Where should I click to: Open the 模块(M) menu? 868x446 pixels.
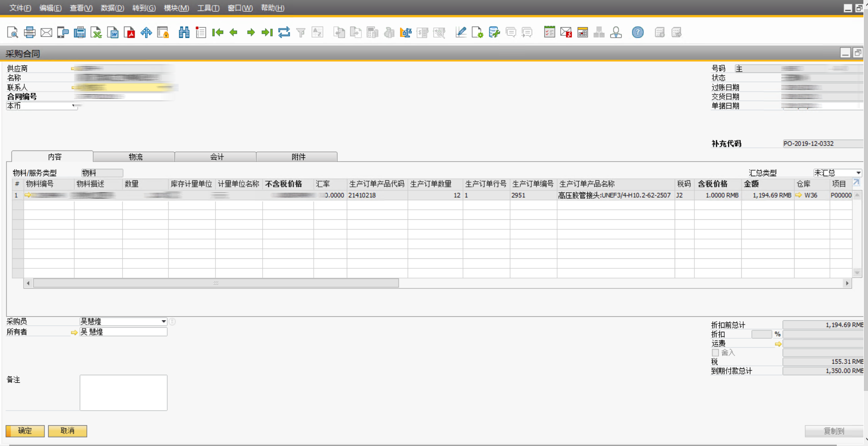[176, 8]
